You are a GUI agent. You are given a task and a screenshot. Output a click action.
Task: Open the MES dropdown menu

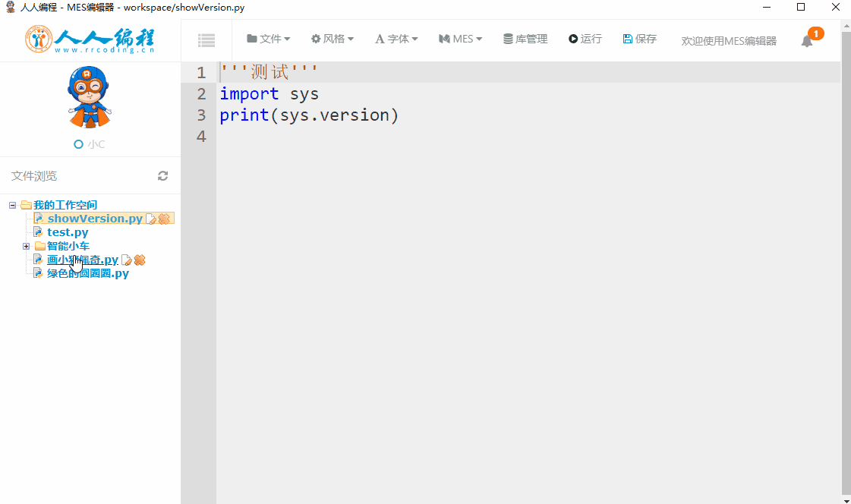tap(460, 39)
